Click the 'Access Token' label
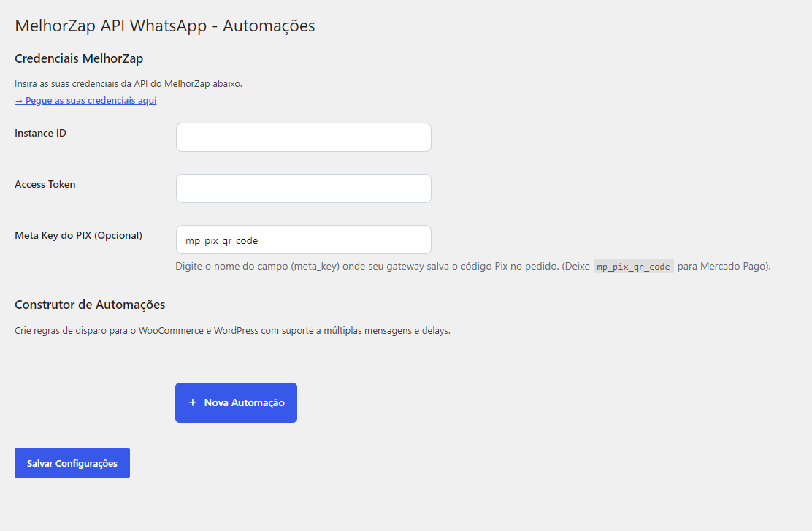The image size is (812, 531). point(45,184)
